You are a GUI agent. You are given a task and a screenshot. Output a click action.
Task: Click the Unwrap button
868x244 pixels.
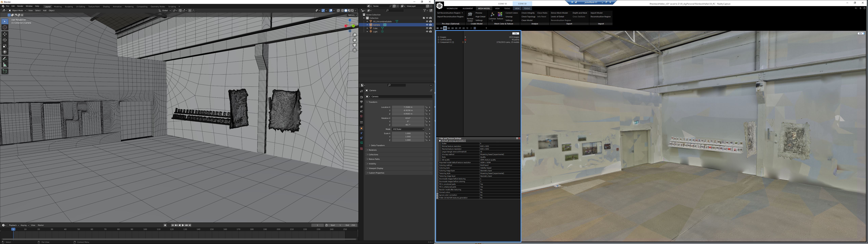click(x=509, y=16)
